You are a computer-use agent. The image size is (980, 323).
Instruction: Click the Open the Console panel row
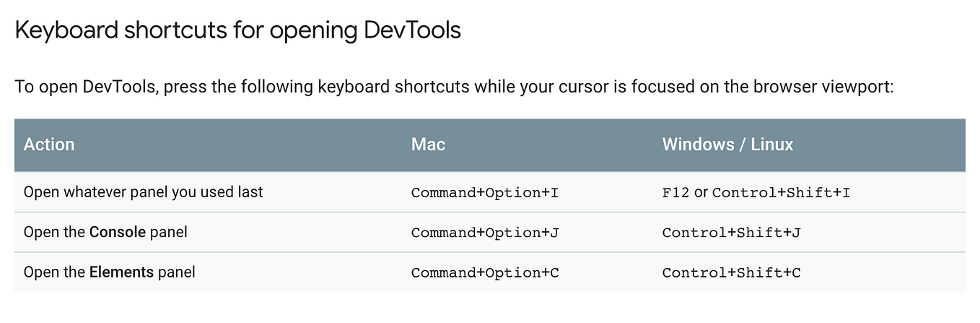click(x=489, y=232)
